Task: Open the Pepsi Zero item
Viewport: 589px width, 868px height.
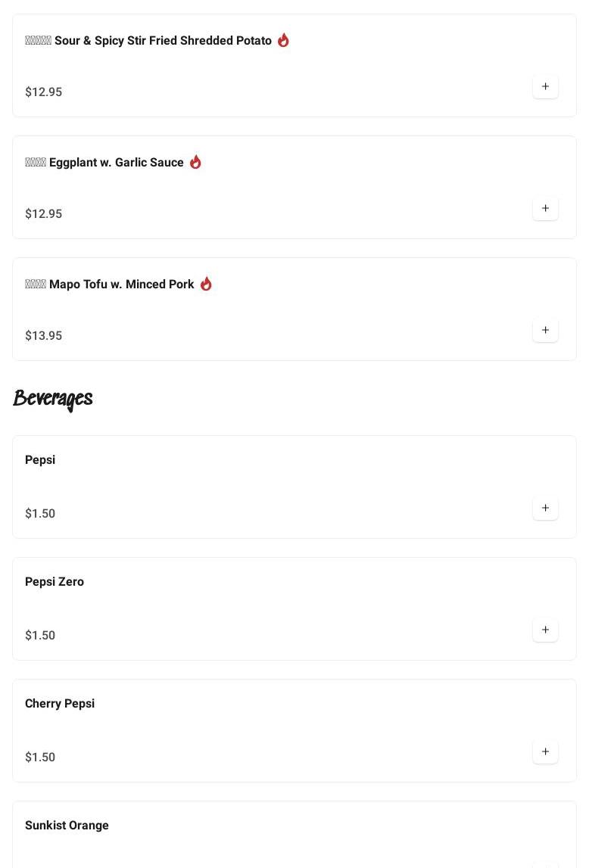Action: click(x=55, y=582)
